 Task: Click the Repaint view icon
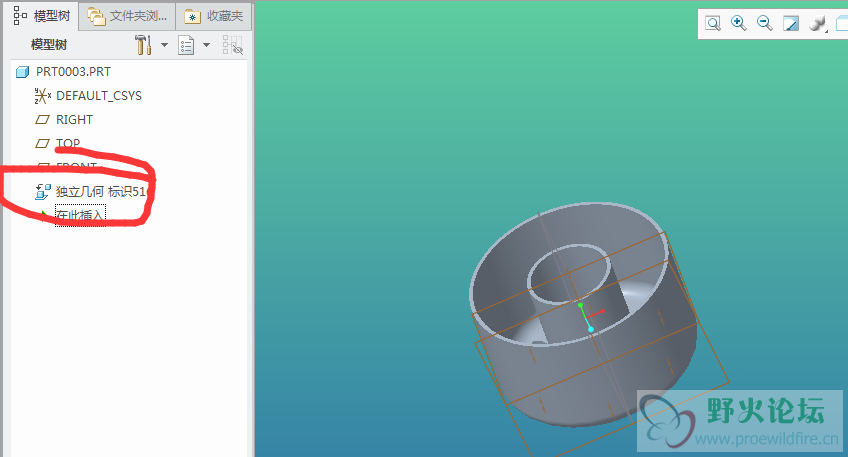point(791,24)
